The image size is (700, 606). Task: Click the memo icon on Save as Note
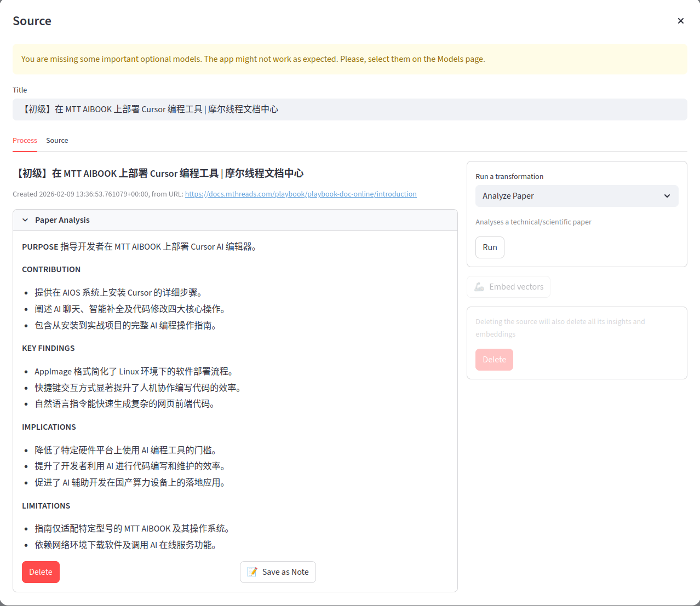coord(253,572)
